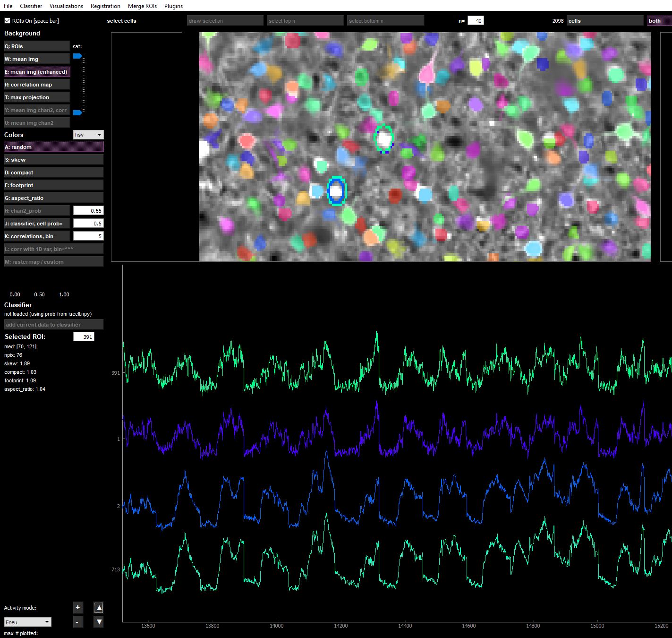This screenshot has width=672, height=638.
Task: Open the Activity mode Fneu dropdown
Action: 27,621
